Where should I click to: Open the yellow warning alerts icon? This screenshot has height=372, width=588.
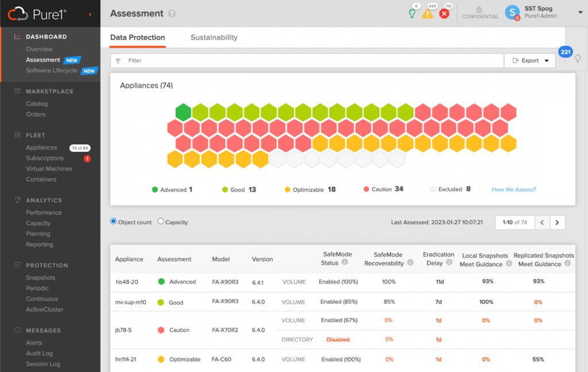point(427,14)
